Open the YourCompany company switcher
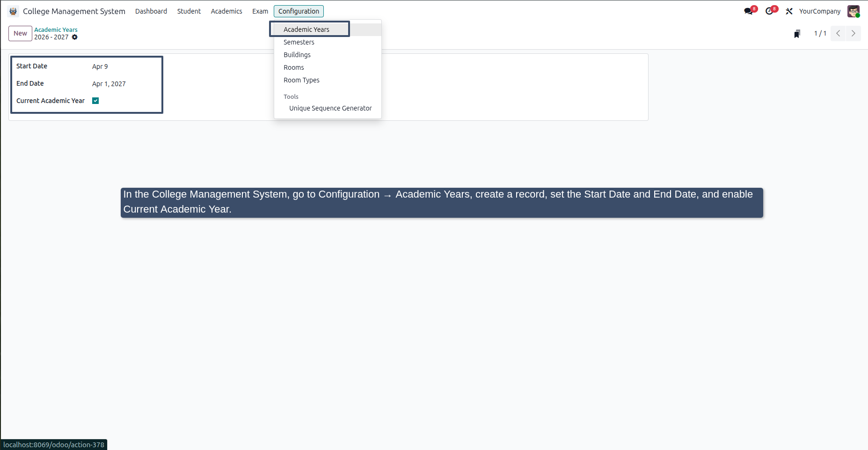 click(820, 11)
